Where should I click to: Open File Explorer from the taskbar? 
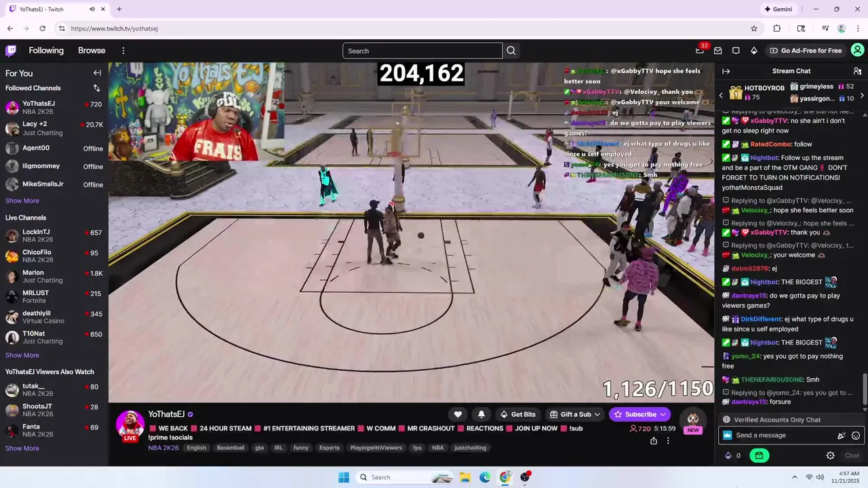465,477
